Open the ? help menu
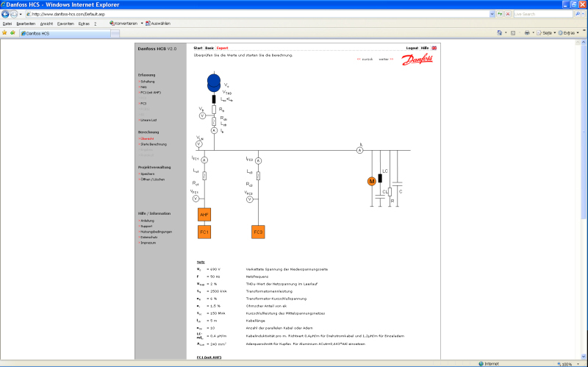This screenshot has width=588, height=367. (x=96, y=24)
